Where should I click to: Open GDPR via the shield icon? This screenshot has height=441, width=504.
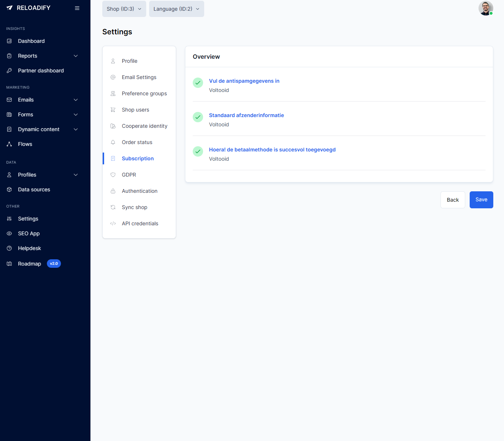113,175
